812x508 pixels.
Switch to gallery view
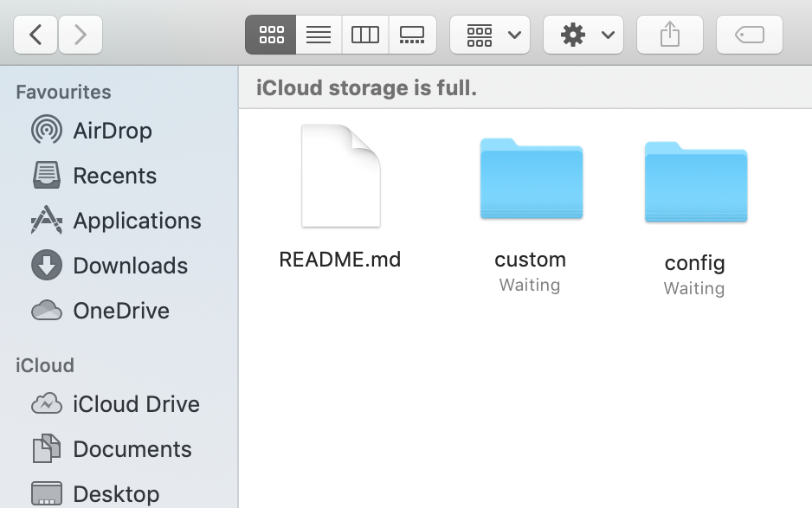(412, 35)
